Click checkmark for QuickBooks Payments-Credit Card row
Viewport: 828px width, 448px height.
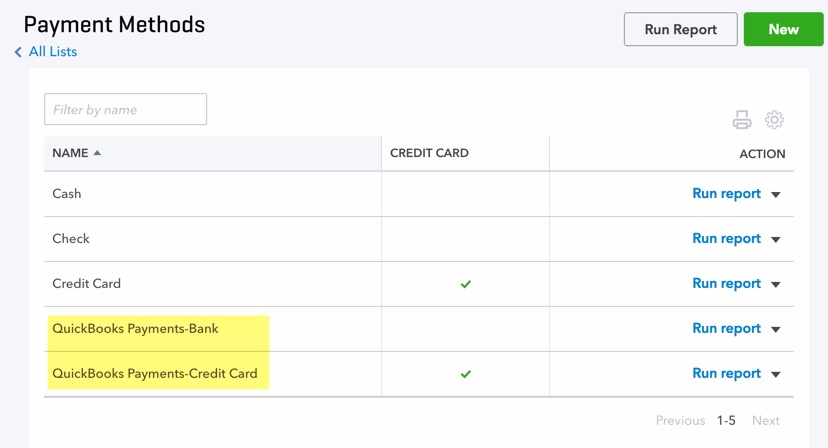coord(465,374)
